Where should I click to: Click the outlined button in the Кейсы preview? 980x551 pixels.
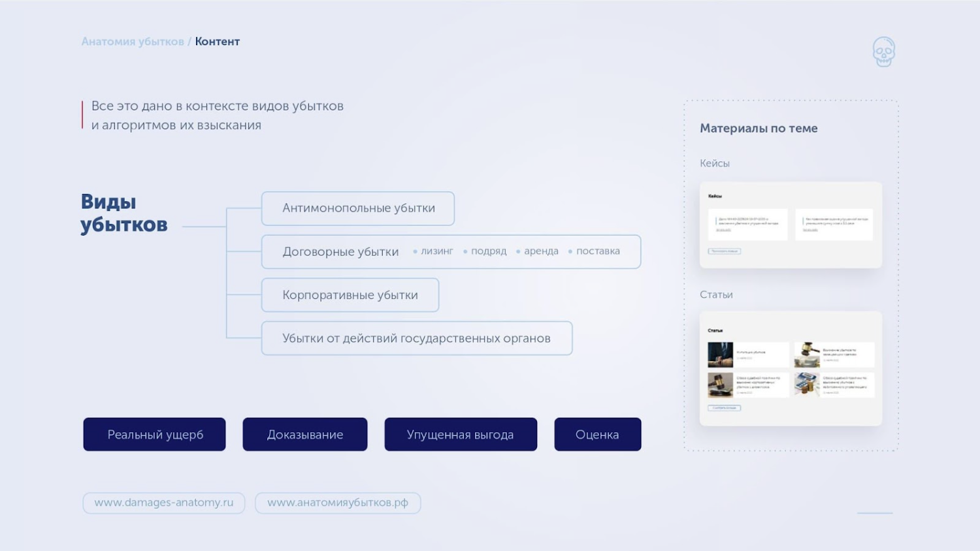[x=725, y=251]
